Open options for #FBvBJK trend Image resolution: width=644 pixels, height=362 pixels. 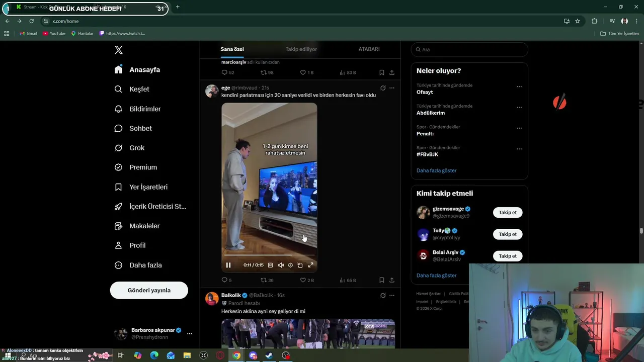519,149
